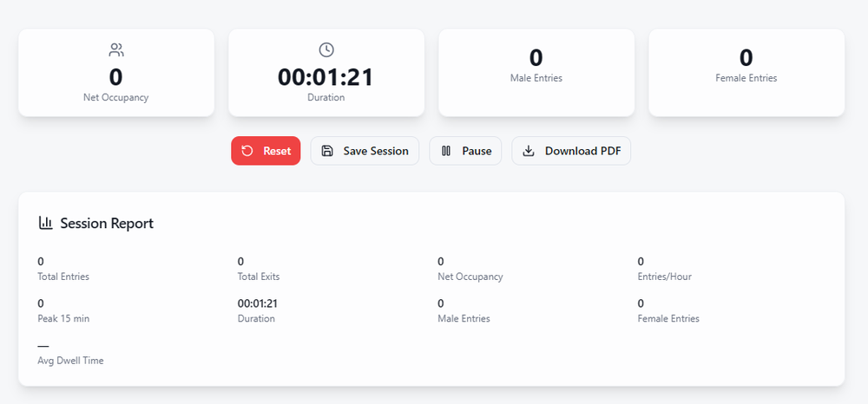868x404 pixels.
Task: Click the Entries/Hour label in report
Action: tap(664, 277)
